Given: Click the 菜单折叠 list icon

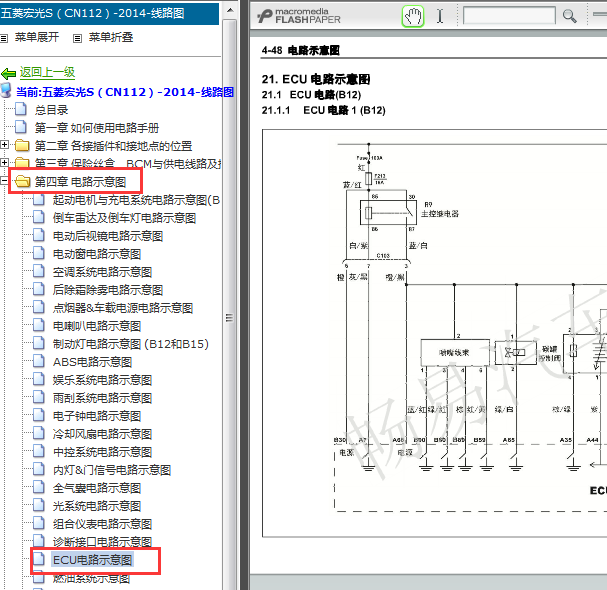Looking at the screenshot, I should click(x=77, y=38).
